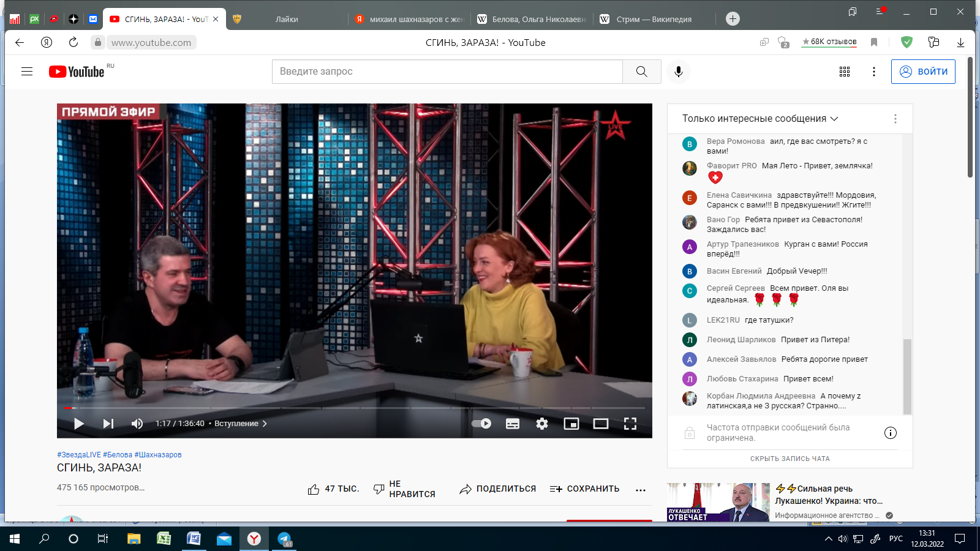This screenshot has width=980, height=551.
Task: Open the YouTube hamburger guide menu
Action: click(27, 72)
